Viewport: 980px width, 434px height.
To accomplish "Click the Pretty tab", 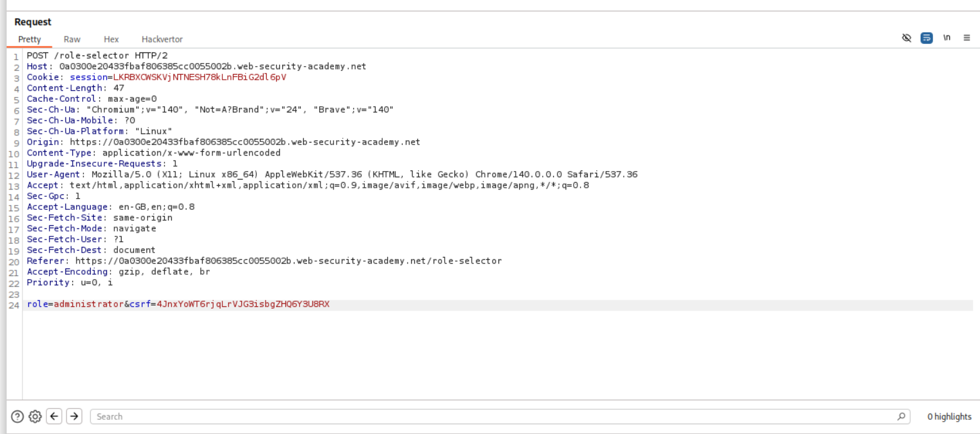I will point(29,39).
